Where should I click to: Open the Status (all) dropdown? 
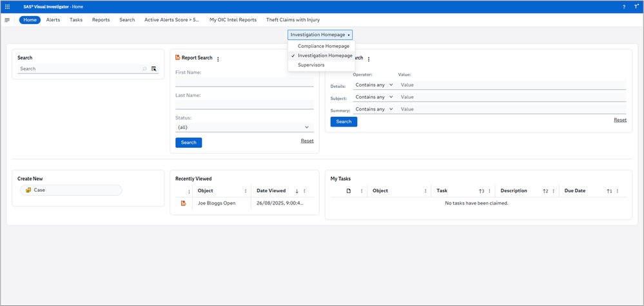click(x=244, y=128)
